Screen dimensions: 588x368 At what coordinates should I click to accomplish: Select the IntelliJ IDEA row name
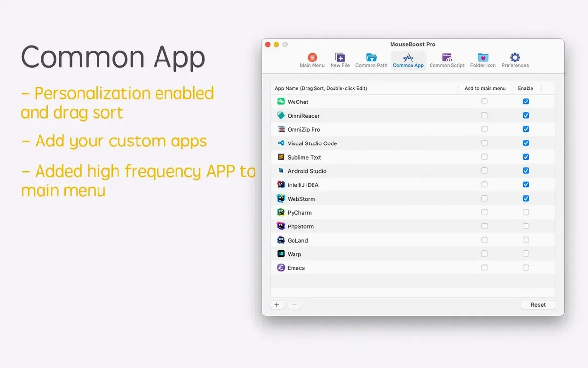pyautogui.click(x=303, y=185)
